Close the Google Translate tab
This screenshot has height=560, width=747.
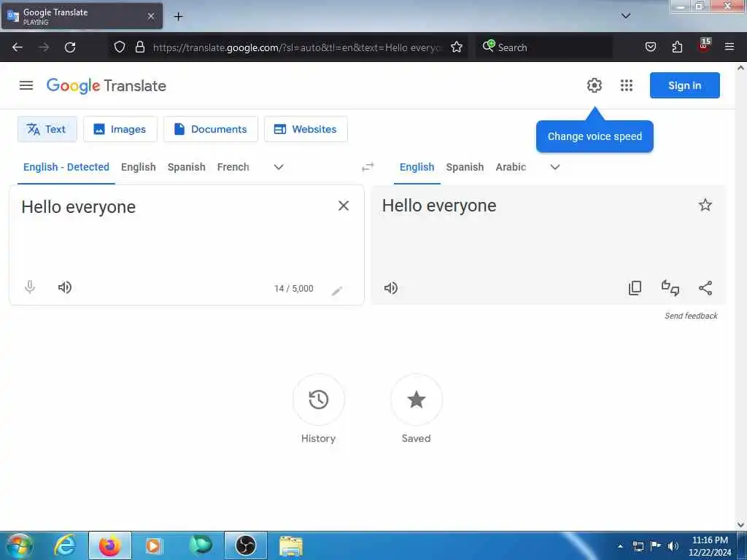click(x=151, y=16)
